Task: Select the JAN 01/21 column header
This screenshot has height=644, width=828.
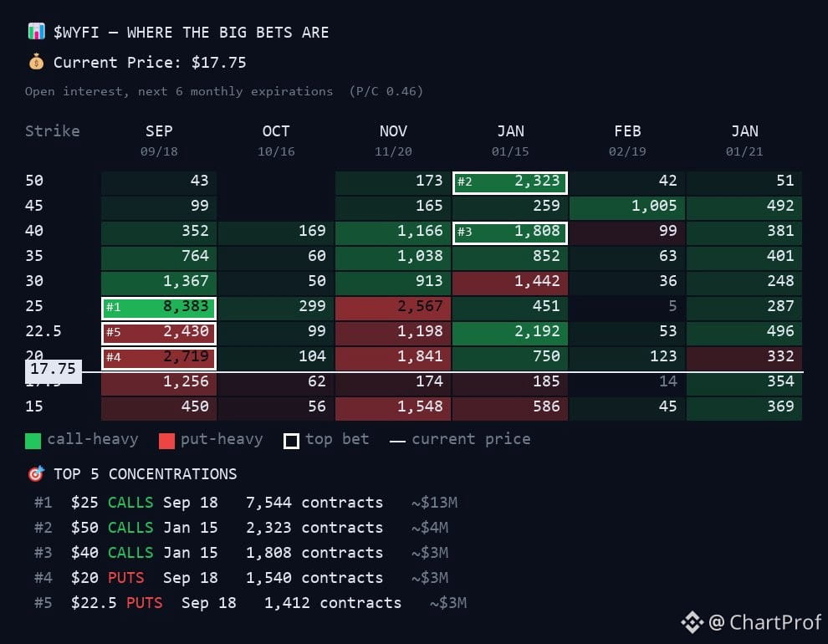Action: pos(744,140)
